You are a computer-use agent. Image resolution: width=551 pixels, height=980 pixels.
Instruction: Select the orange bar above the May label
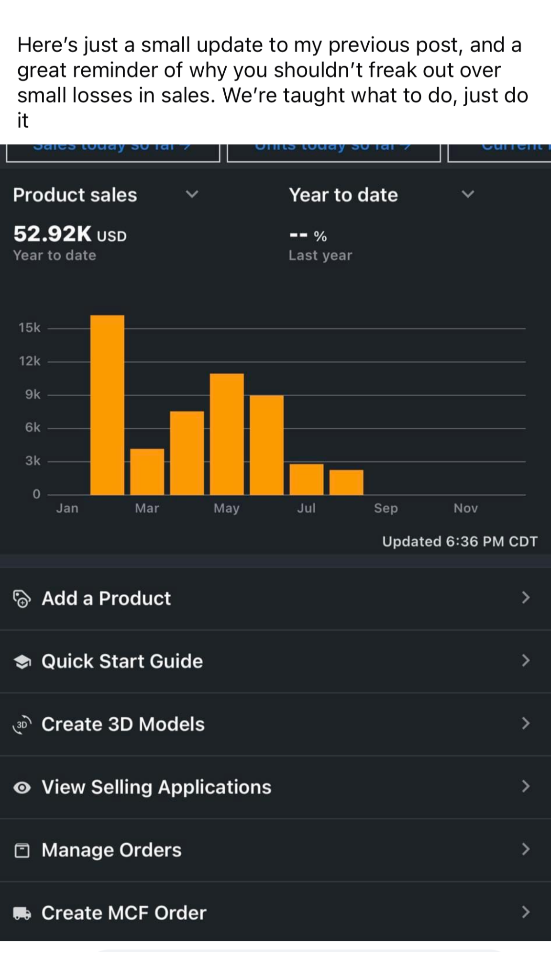[x=227, y=434]
